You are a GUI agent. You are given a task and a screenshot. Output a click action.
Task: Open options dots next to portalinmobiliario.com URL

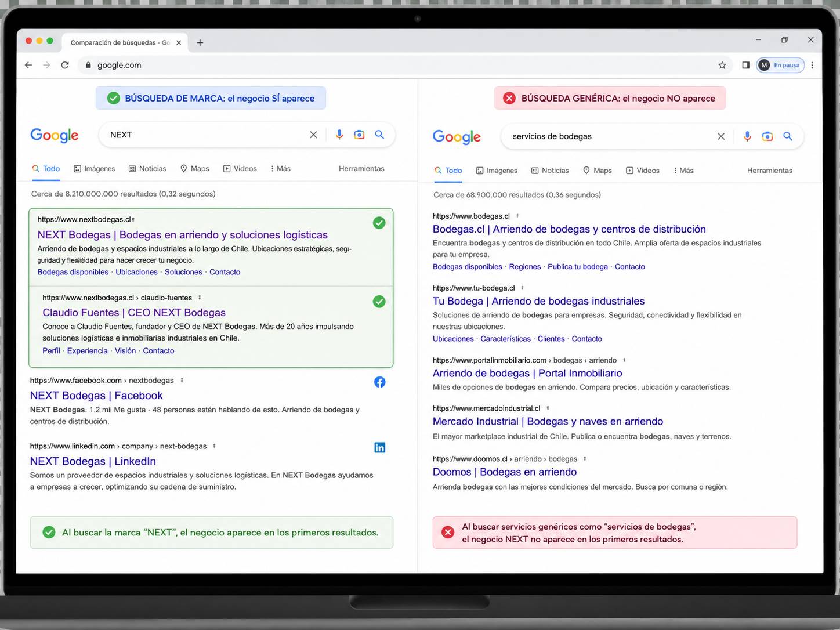pyautogui.click(x=624, y=360)
